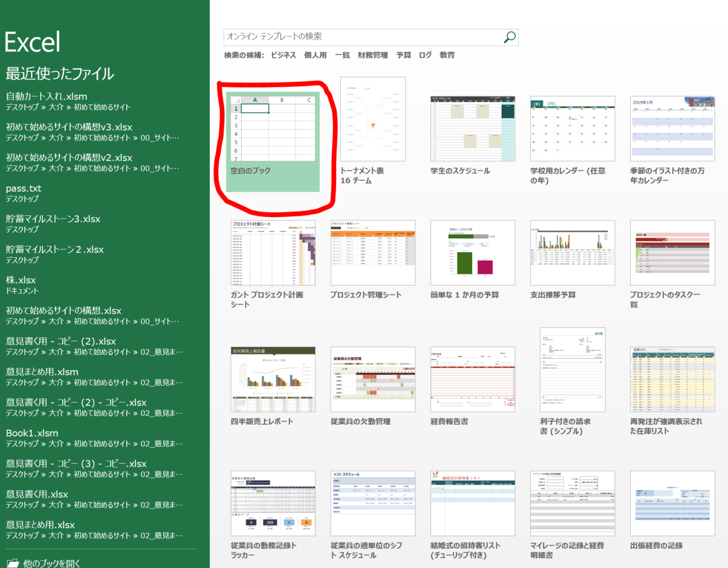This screenshot has height=568, width=728.
Task: Open the 四半期売上レポート template
Action: click(x=273, y=387)
